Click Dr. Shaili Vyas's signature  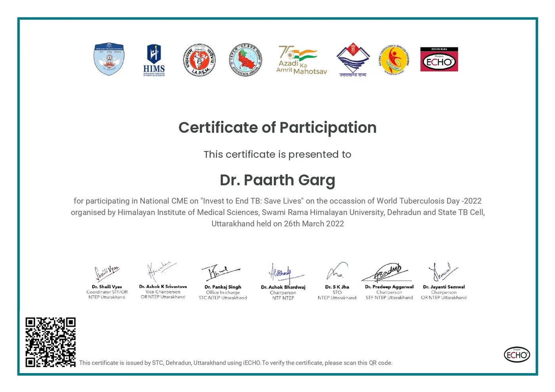107,273
